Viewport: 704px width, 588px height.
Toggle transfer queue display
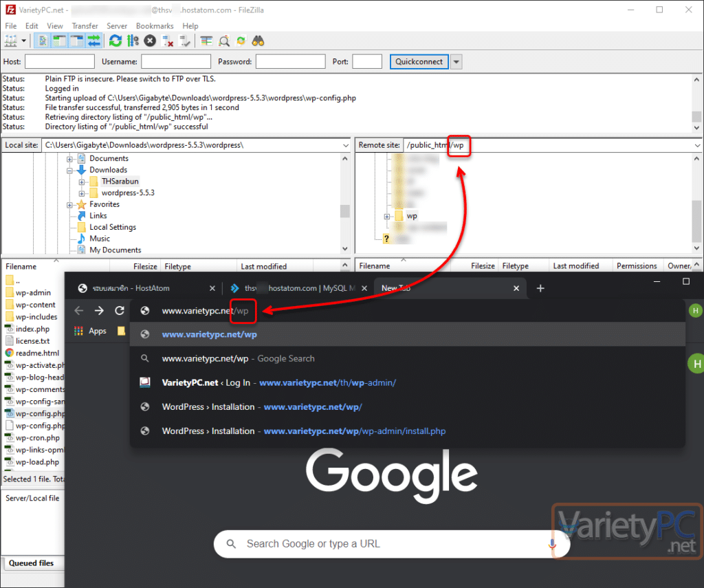93,41
